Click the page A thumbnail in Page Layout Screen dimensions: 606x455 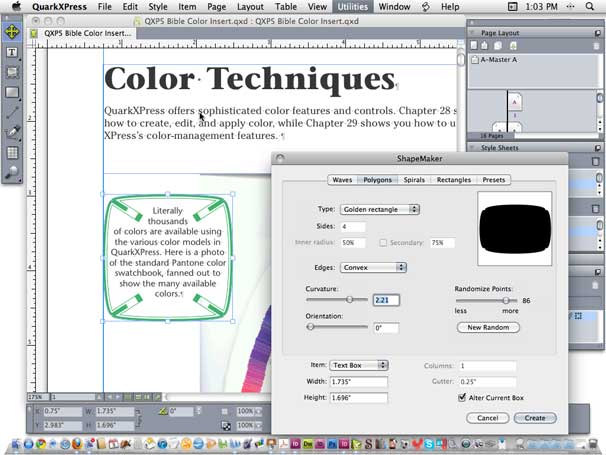coord(514,102)
